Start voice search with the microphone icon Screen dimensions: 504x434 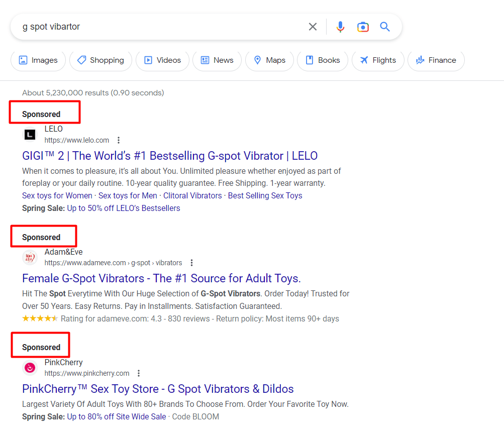(x=340, y=27)
